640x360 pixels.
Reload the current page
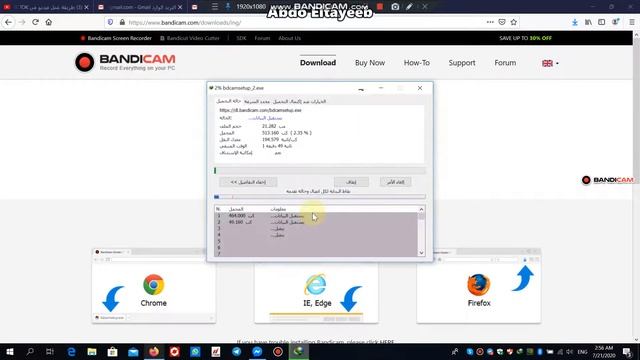pyautogui.click(x=36, y=22)
